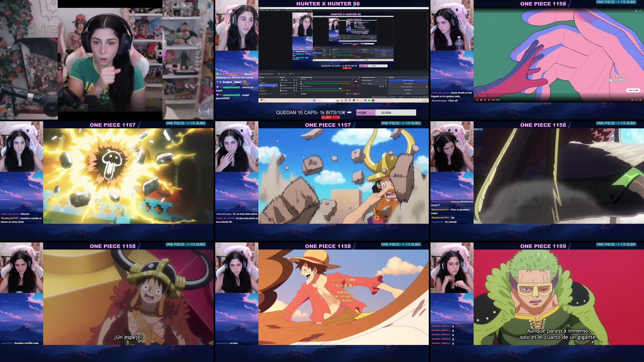Move the scene up with arrow icon
The width and height of the screenshot is (644, 362).
click(268, 94)
